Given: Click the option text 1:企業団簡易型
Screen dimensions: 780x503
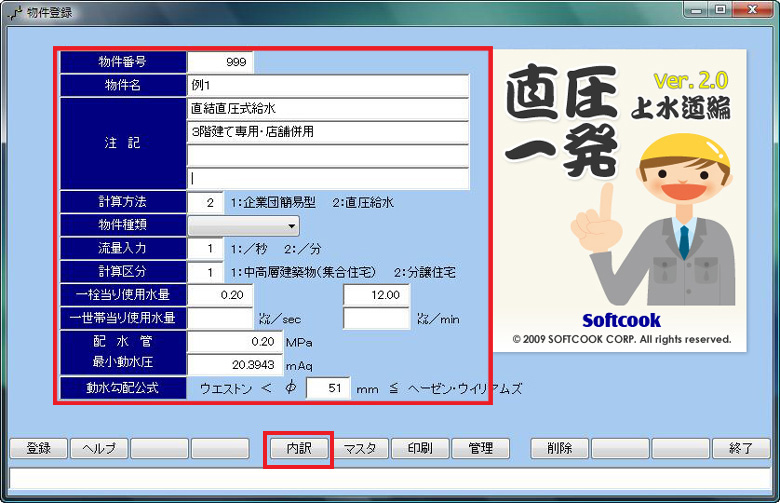Looking at the screenshot, I should coord(273,202).
